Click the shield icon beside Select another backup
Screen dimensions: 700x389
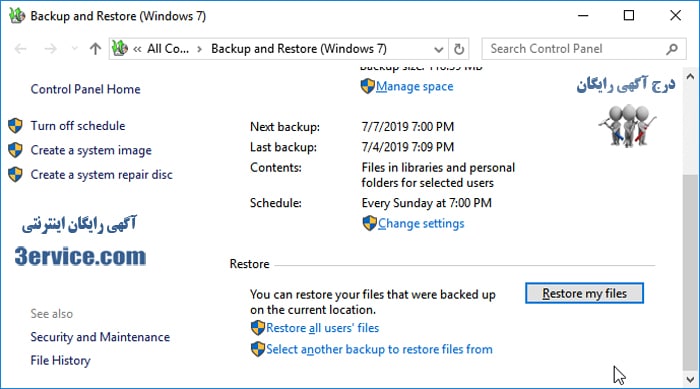tap(258, 349)
